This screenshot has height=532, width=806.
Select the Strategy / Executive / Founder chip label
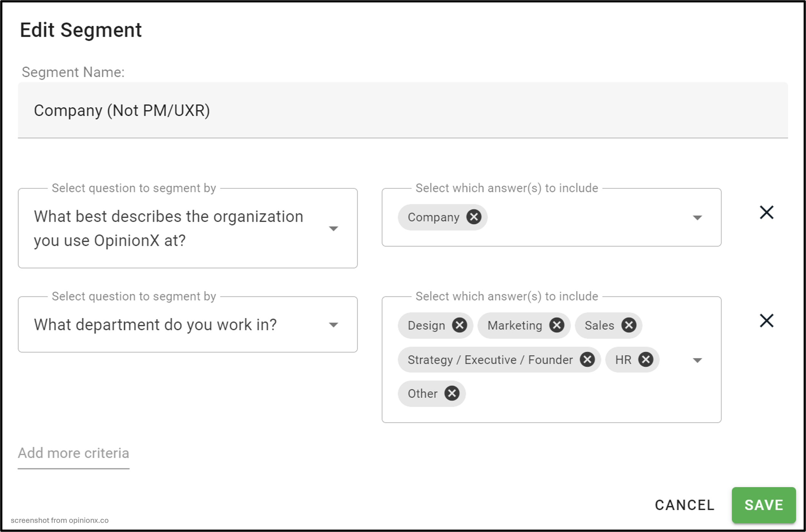490,360
